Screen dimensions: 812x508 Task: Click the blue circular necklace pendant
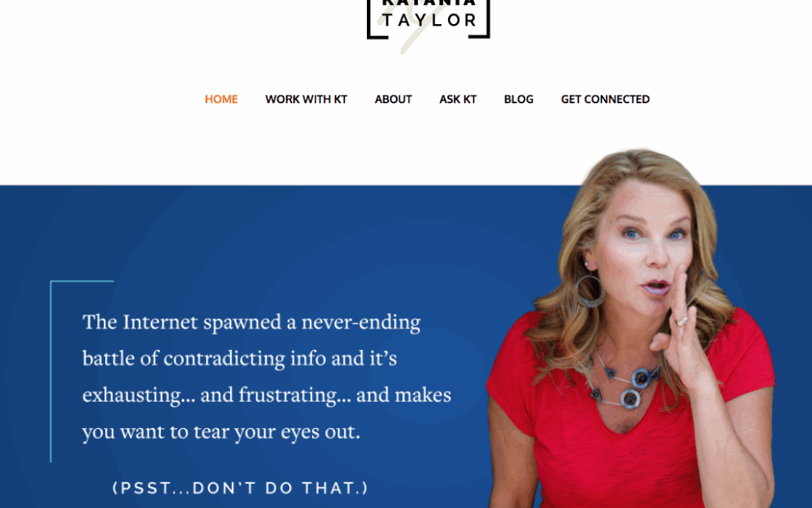[x=642, y=379]
